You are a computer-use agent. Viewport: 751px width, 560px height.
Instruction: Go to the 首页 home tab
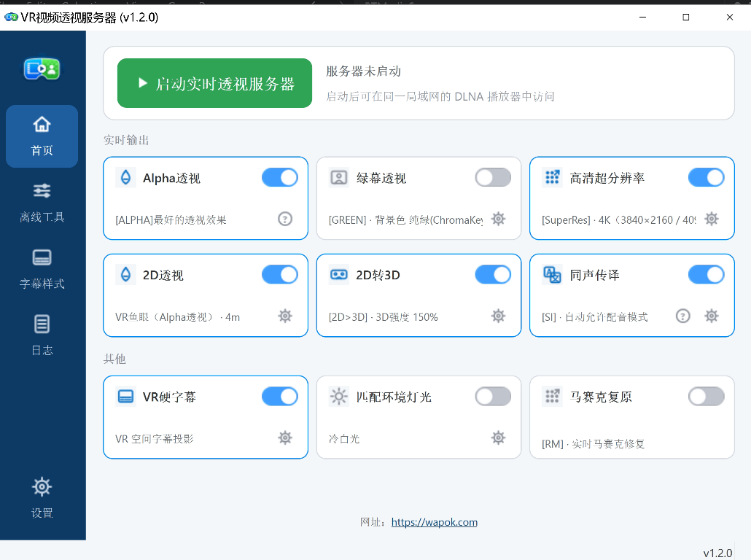point(42,136)
